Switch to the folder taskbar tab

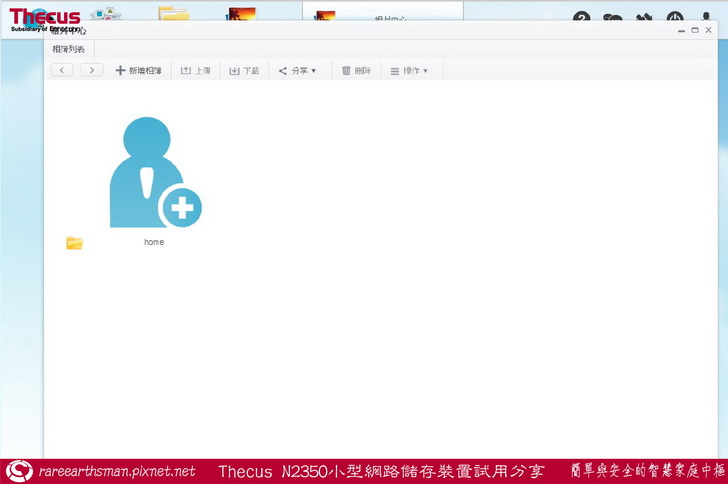[173, 15]
